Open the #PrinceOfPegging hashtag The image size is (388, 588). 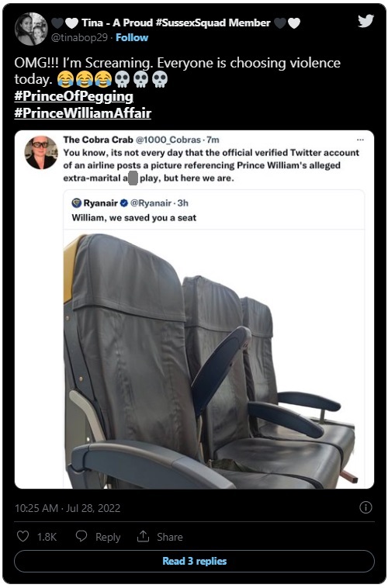[74, 96]
